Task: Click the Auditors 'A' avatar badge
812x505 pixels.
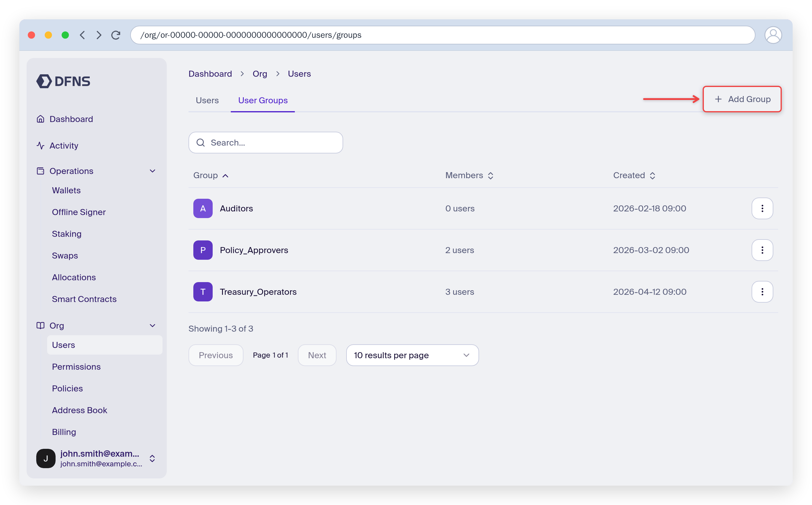Action: 203,208
